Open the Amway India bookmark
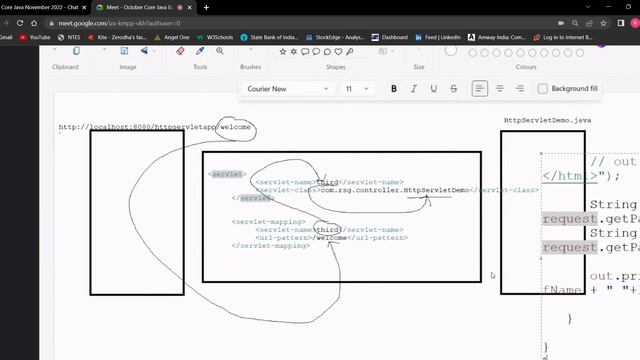640x360 pixels. point(497,37)
